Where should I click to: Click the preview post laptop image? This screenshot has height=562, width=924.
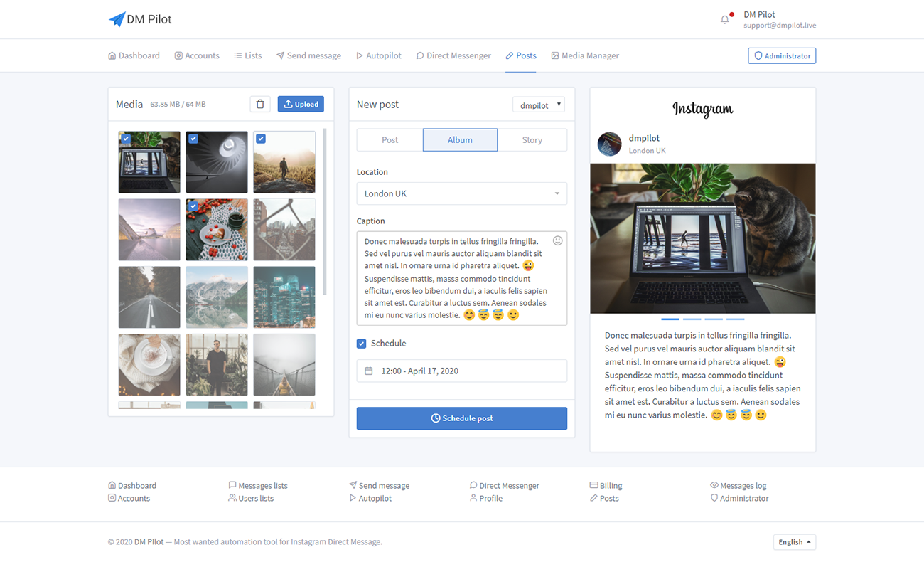(703, 238)
